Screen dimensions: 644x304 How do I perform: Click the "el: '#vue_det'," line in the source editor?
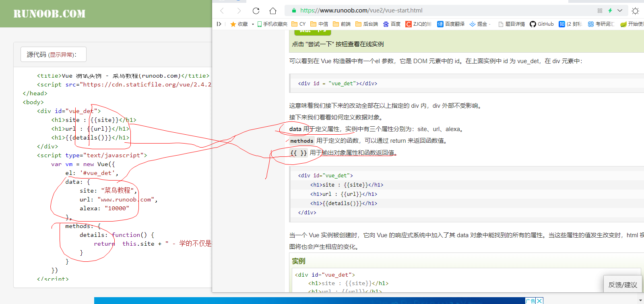[x=92, y=173]
